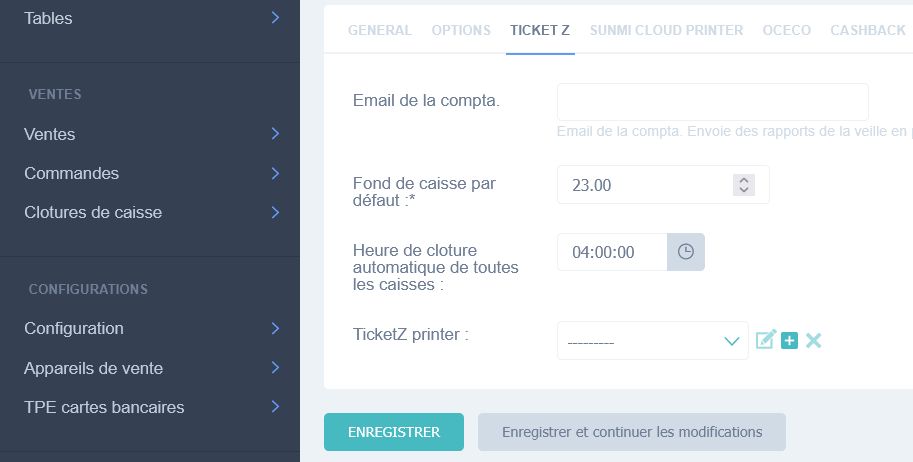This screenshot has width=913, height=462.
Task: Open the clock time picker icon
Action: click(x=686, y=252)
